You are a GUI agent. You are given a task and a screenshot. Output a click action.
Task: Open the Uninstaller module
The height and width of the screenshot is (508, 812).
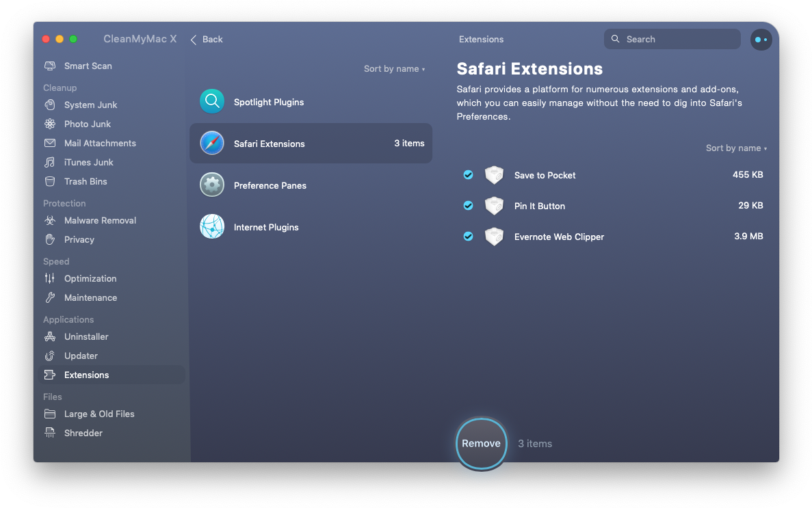tap(86, 336)
